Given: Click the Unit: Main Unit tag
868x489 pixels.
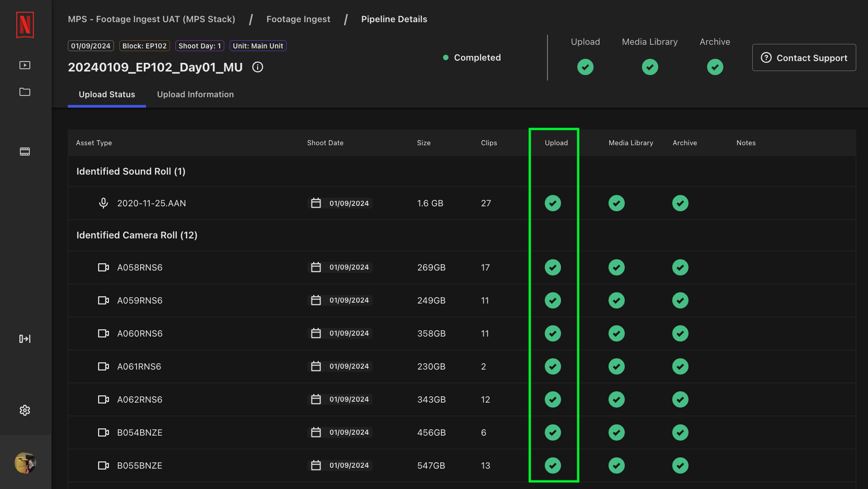Looking at the screenshot, I should (x=258, y=46).
